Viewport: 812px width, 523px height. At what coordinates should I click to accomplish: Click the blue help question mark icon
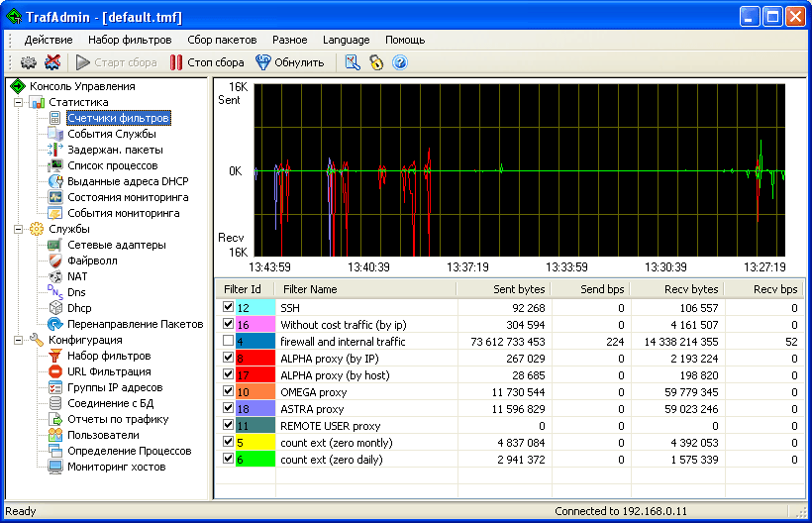(x=400, y=62)
